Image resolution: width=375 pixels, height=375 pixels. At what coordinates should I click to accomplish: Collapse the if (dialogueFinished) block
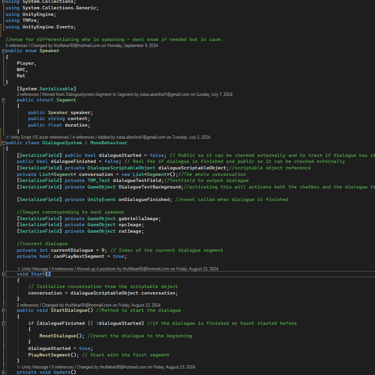point(4,323)
